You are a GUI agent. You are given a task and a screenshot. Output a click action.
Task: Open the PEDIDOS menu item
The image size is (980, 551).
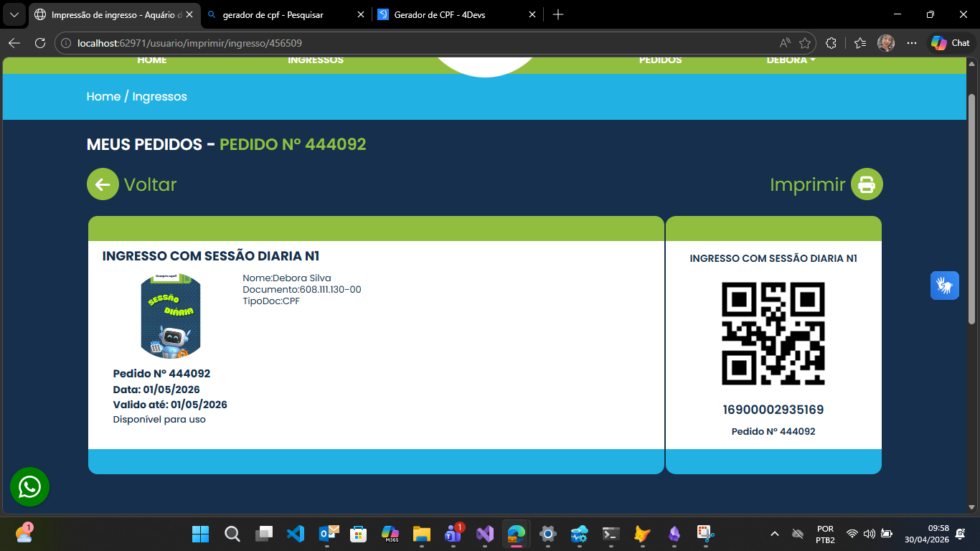pos(661,60)
